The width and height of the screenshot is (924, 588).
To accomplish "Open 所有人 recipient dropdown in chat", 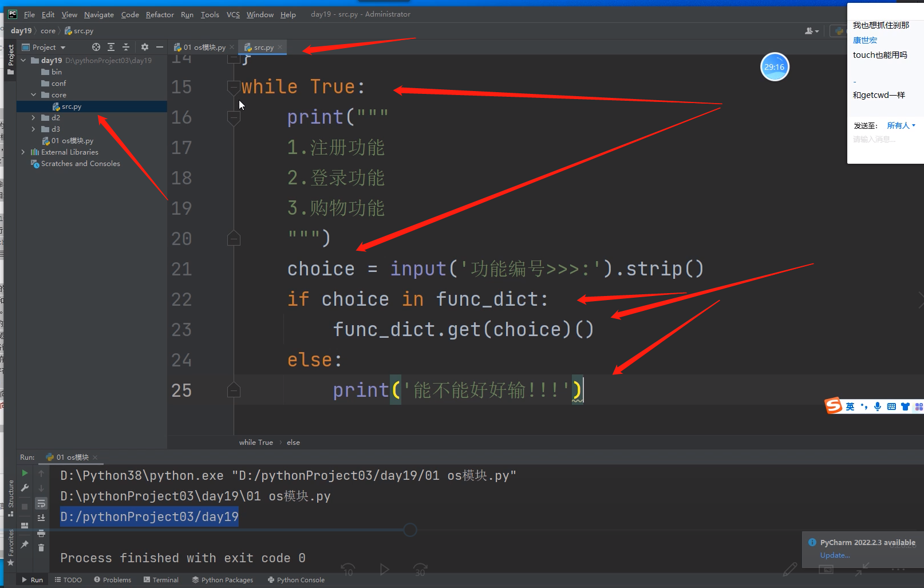I will coord(901,125).
